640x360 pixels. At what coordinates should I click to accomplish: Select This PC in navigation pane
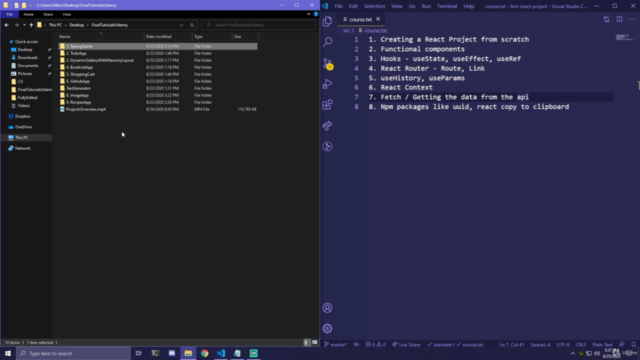(22, 138)
